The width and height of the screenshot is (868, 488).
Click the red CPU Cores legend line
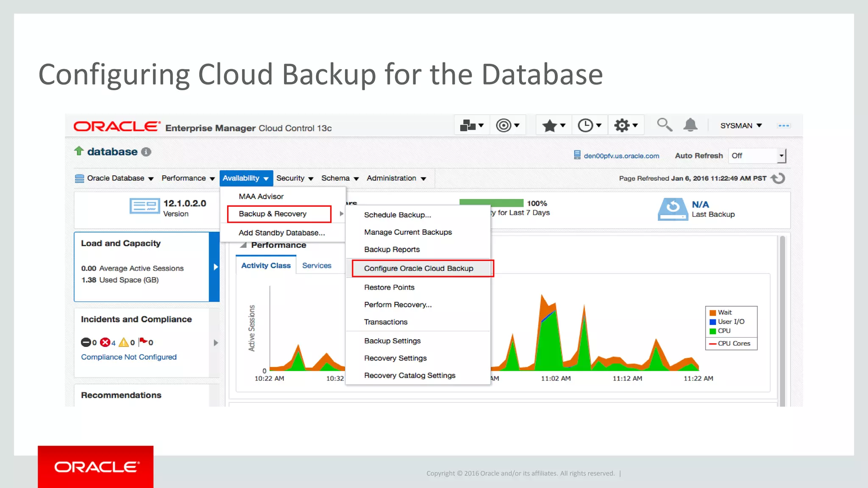coord(713,344)
